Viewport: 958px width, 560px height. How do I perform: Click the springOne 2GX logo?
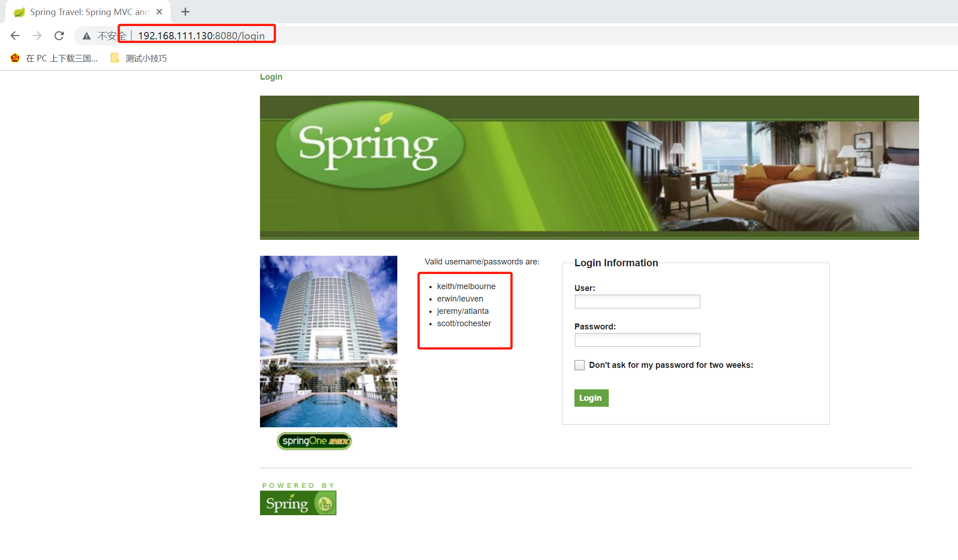click(314, 441)
